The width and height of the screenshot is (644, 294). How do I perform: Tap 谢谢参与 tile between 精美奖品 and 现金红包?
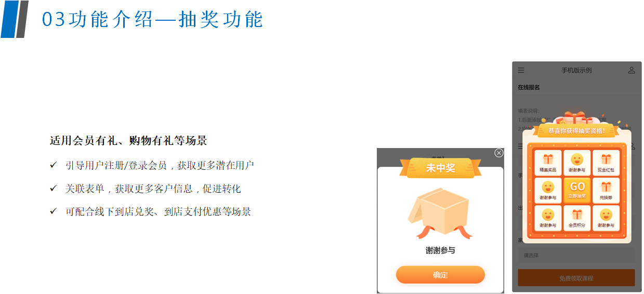point(577,163)
